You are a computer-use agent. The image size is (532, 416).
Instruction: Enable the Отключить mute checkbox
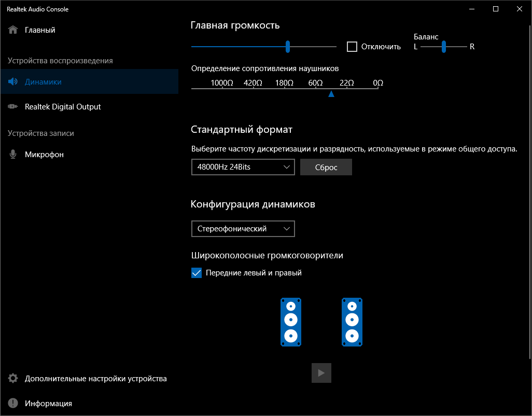(x=352, y=47)
